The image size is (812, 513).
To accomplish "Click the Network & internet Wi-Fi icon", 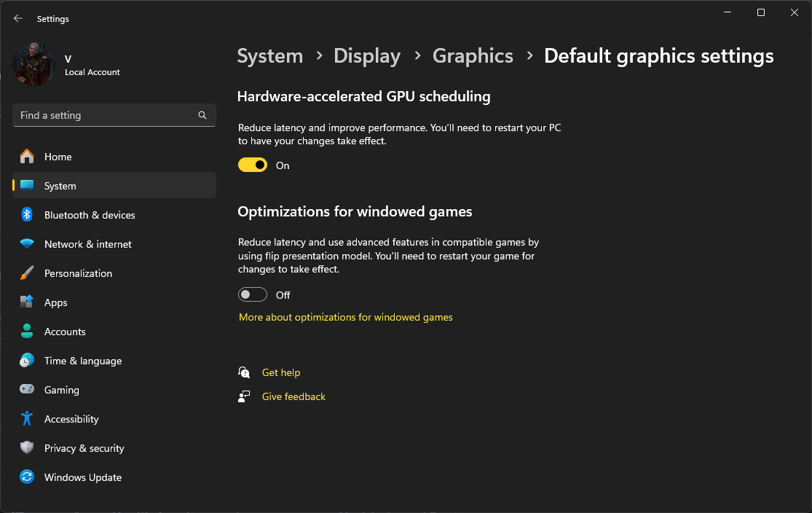I will coord(27,244).
